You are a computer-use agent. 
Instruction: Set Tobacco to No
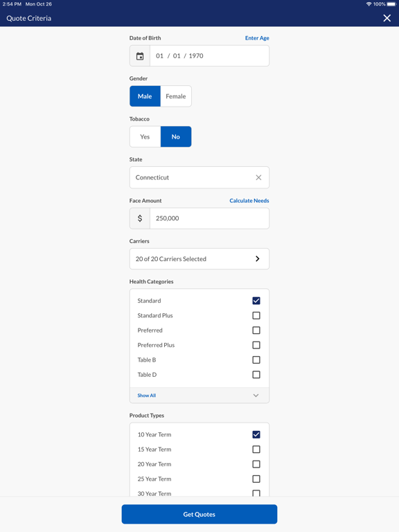tap(176, 136)
